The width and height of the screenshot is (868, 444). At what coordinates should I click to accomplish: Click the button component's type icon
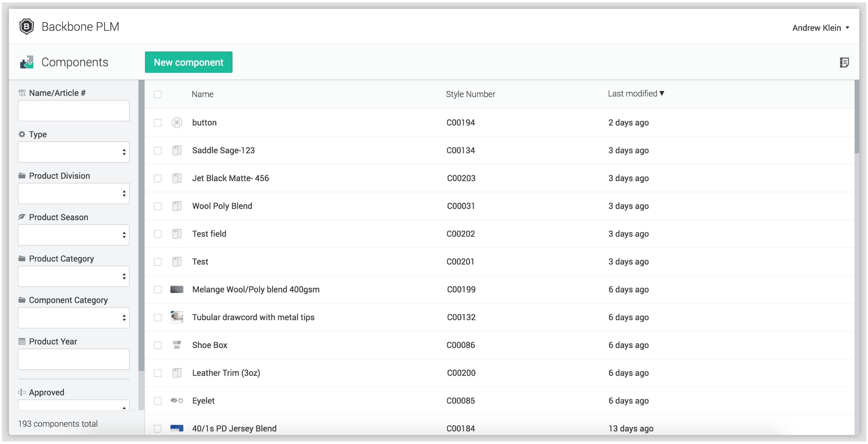pyautogui.click(x=177, y=122)
